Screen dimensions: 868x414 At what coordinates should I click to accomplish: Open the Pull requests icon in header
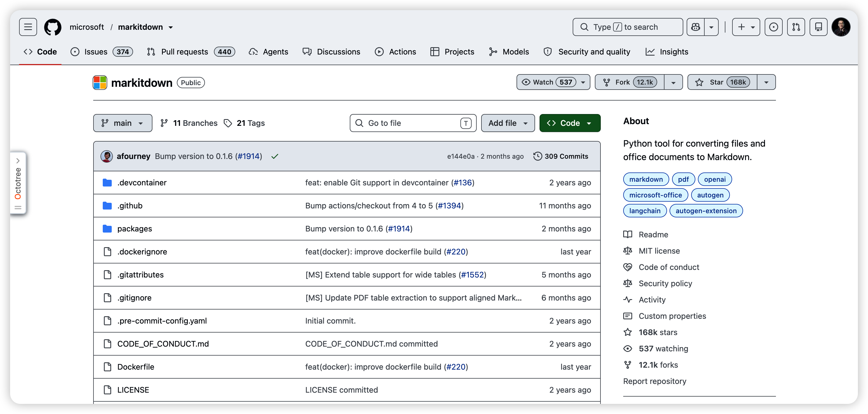point(796,27)
